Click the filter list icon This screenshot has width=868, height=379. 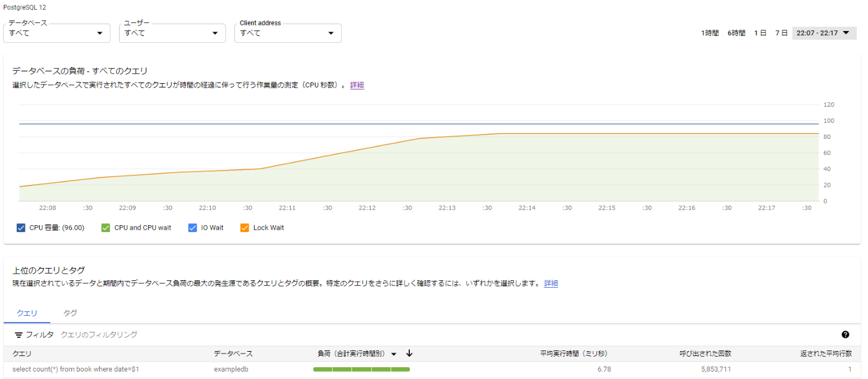coord(19,335)
